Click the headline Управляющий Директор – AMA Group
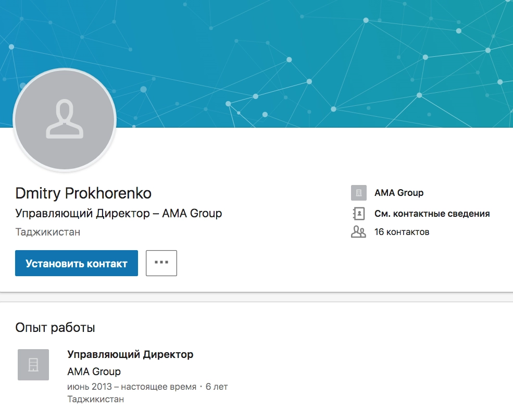Viewport: 513px width, 420px height. point(119,213)
